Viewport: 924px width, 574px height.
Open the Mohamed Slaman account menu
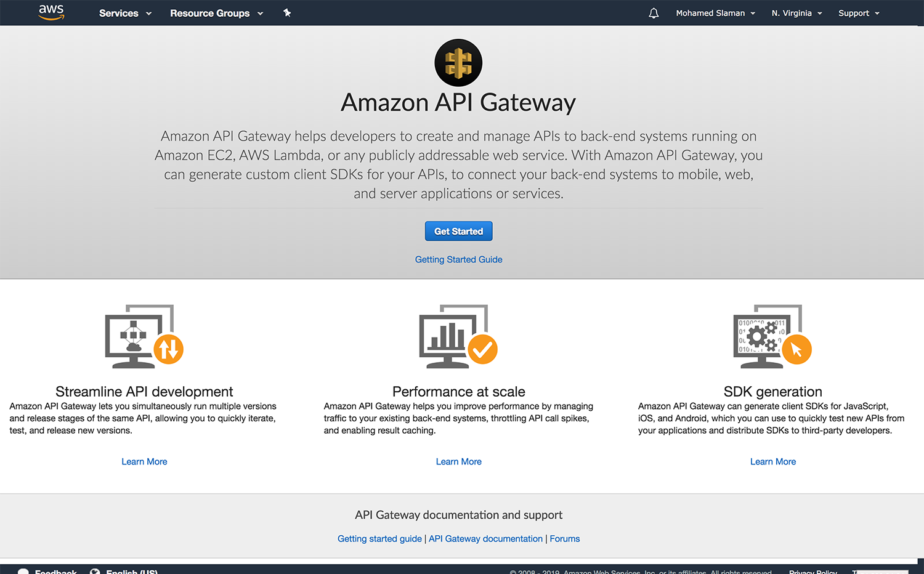(x=716, y=13)
